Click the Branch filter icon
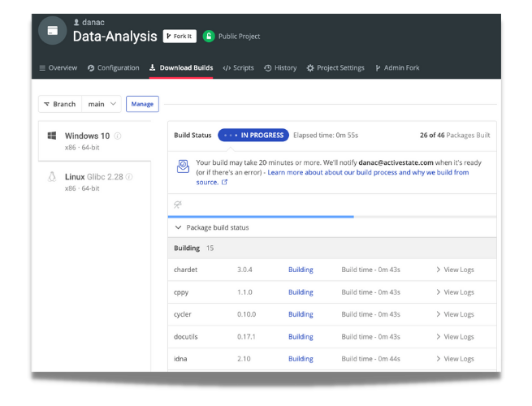This screenshot has width=532, height=406. (46, 104)
